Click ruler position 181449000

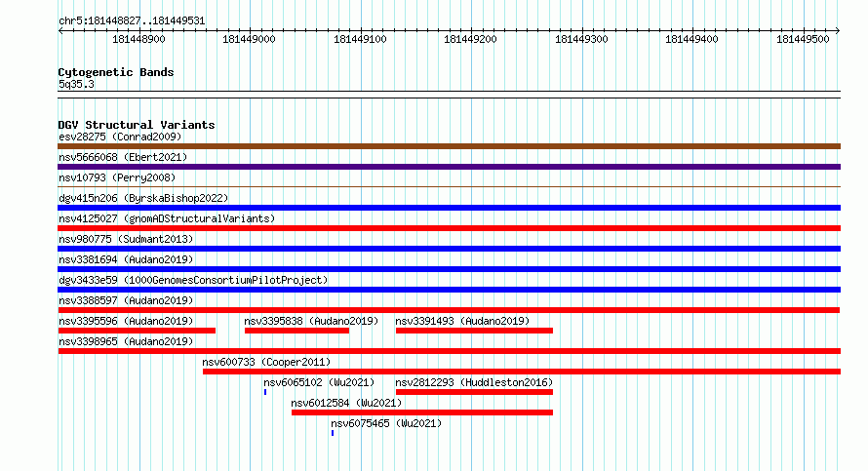click(249, 39)
